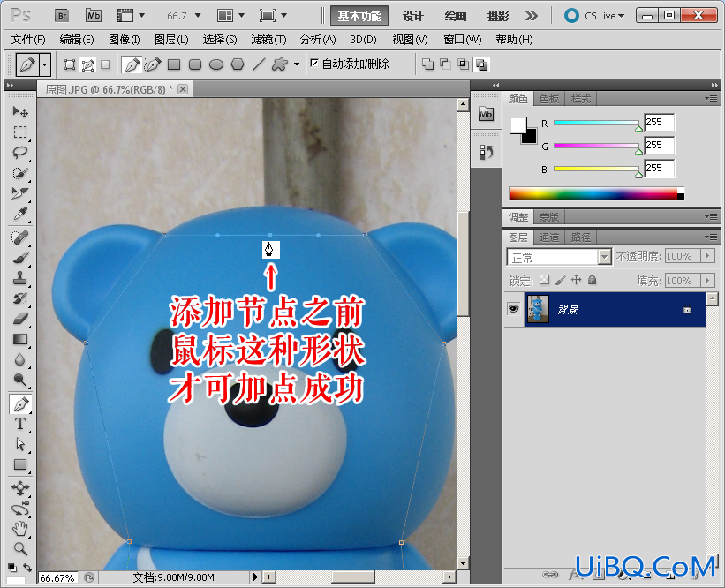The width and height of the screenshot is (725, 588).
Task: Select the Pen tool in the toolbox
Action: (x=20, y=404)
